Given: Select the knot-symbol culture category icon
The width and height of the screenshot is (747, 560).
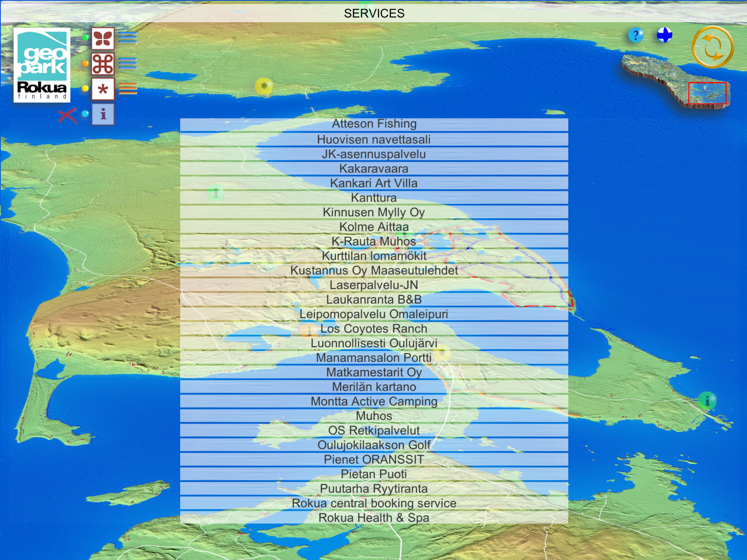Looking at the screenshot, I should (103, 63).
